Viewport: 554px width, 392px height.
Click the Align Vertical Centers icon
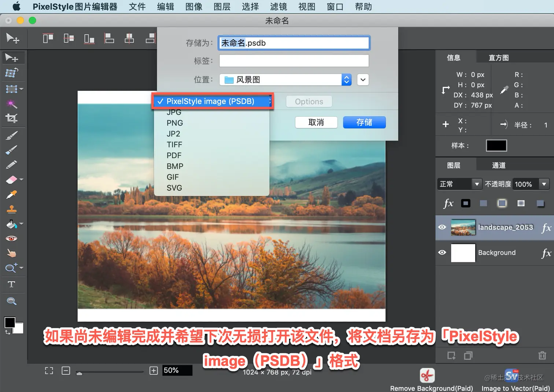(69, 38)
